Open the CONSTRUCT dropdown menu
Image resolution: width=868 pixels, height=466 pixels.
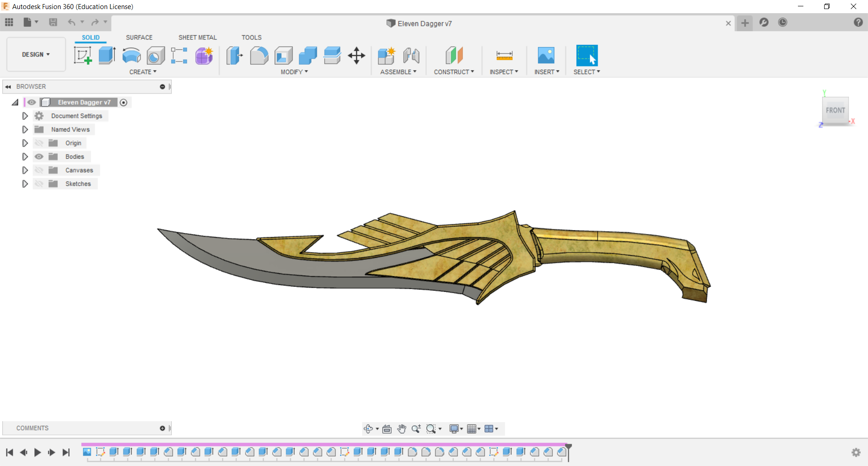tap(454, 72)
